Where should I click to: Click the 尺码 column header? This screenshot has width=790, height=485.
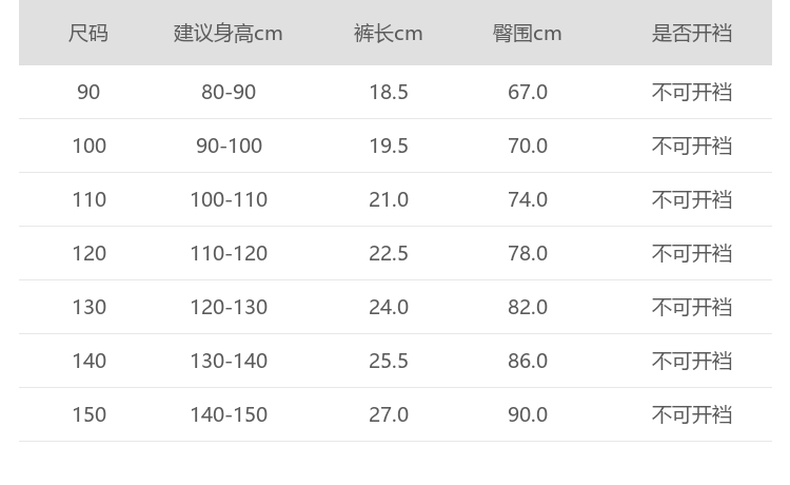point(88,33)
